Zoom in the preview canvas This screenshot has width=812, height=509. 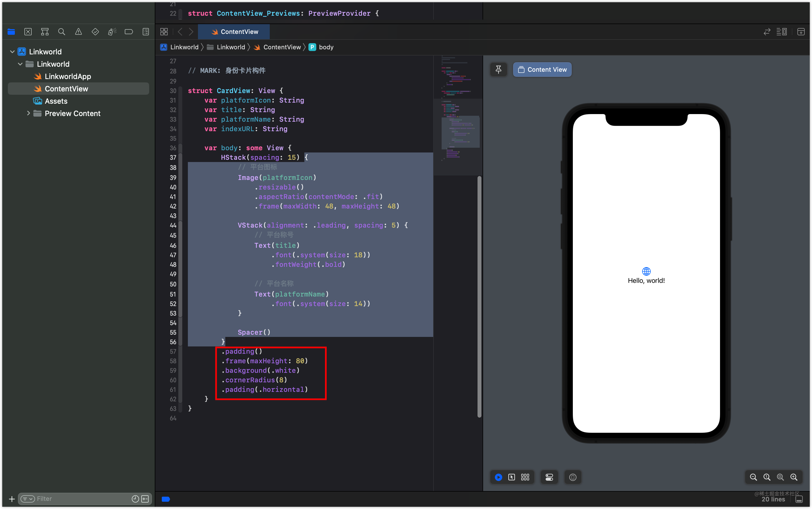tap(794, 477)
